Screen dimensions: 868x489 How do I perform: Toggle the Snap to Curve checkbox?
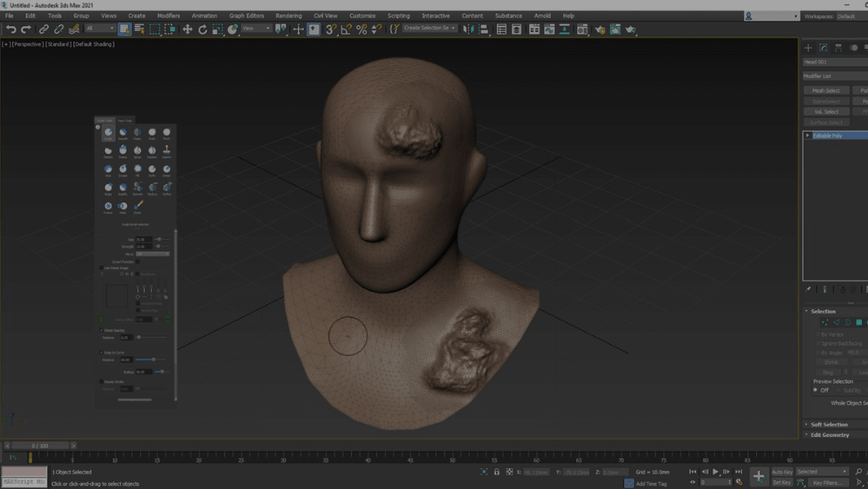(101, 353)
